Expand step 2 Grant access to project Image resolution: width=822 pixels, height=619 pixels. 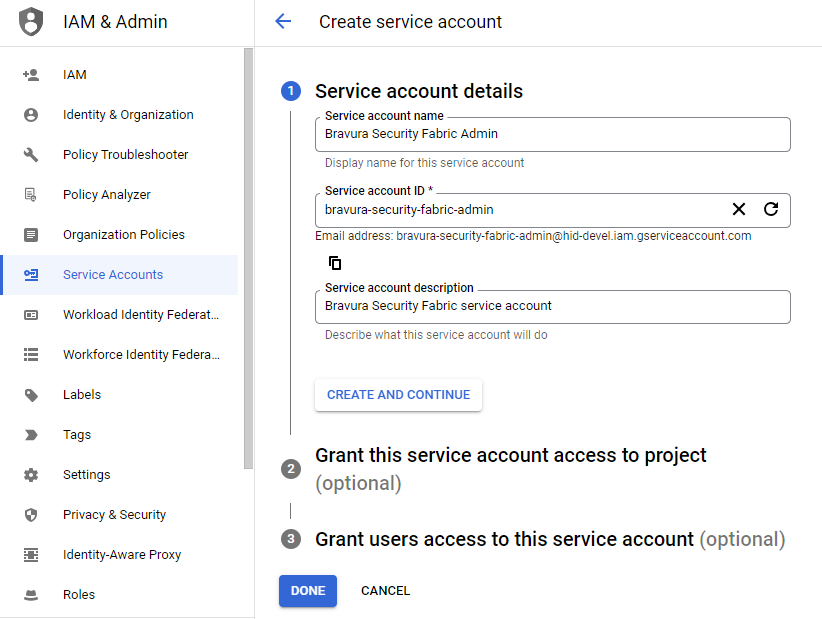(x=510, y=456)
